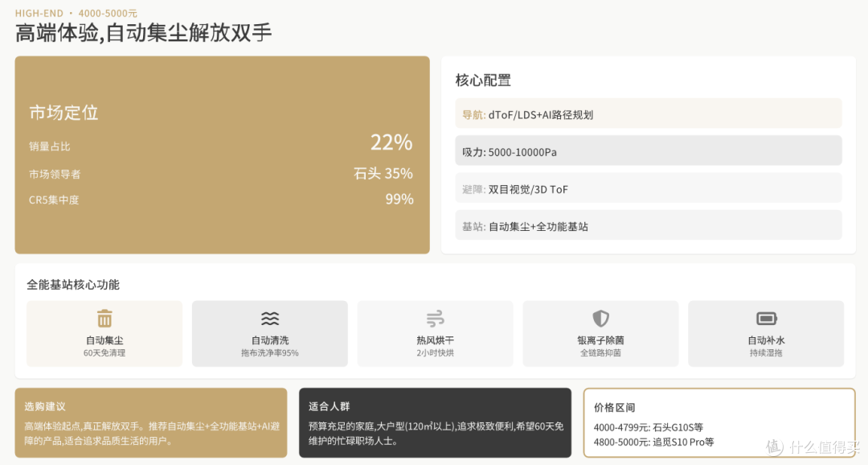
Task: Click the 全链路抑菌 caption
Action: tap(600, 353)
